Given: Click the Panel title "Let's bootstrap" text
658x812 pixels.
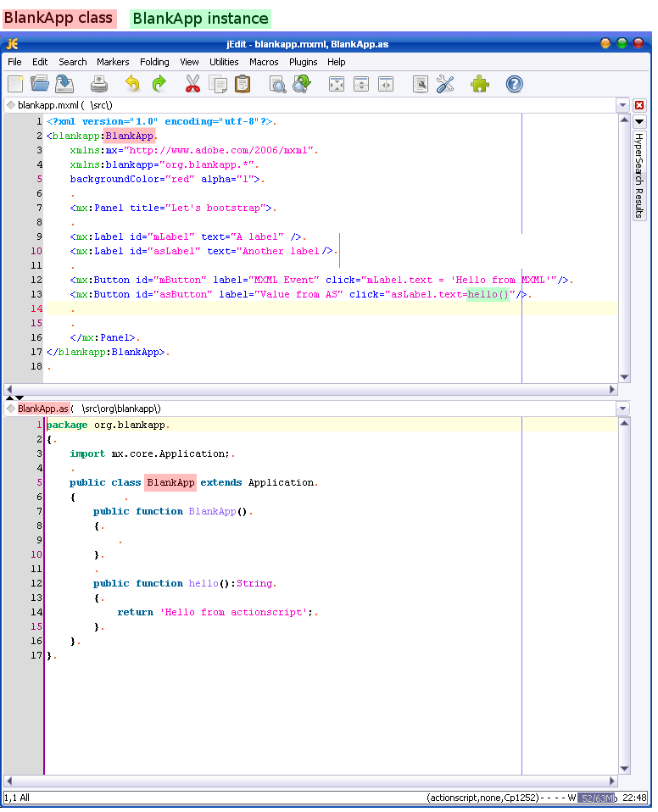Looking at the screenshot, I should point(215,209).
